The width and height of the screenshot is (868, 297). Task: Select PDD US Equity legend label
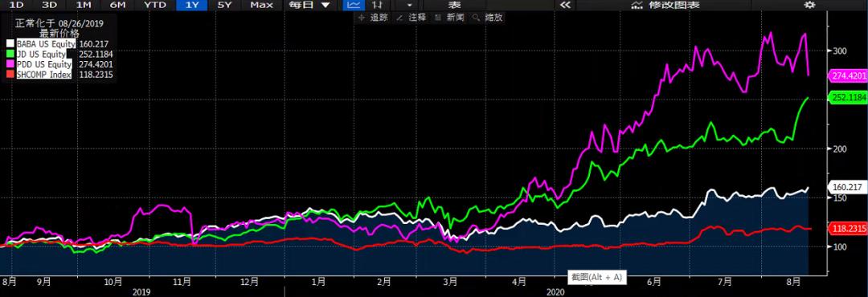click(44, 64)
